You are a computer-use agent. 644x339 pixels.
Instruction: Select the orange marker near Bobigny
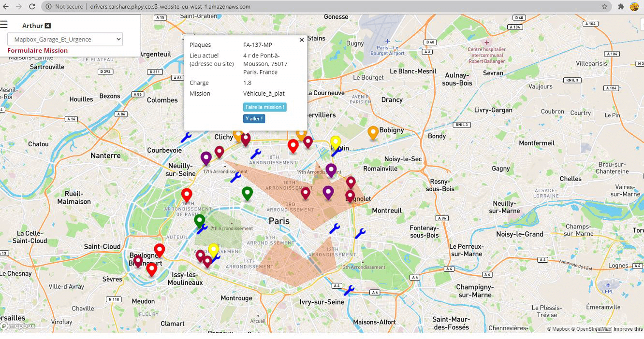373,133
